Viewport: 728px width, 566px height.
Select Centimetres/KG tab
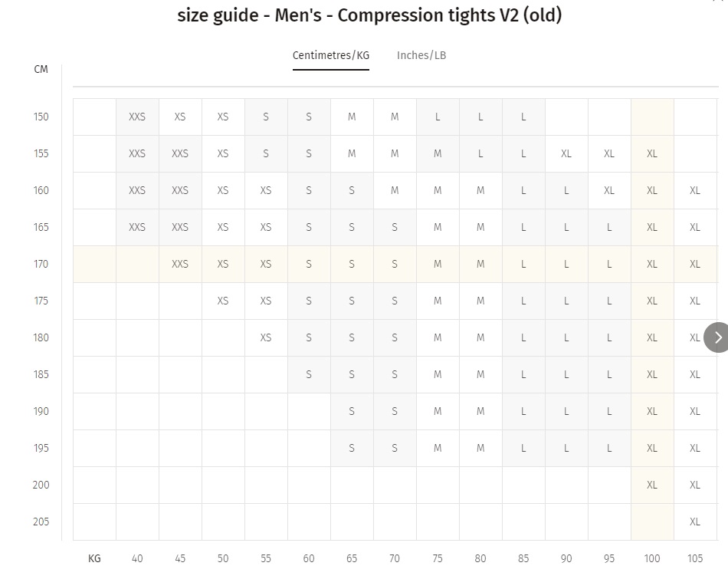[330, 55]
